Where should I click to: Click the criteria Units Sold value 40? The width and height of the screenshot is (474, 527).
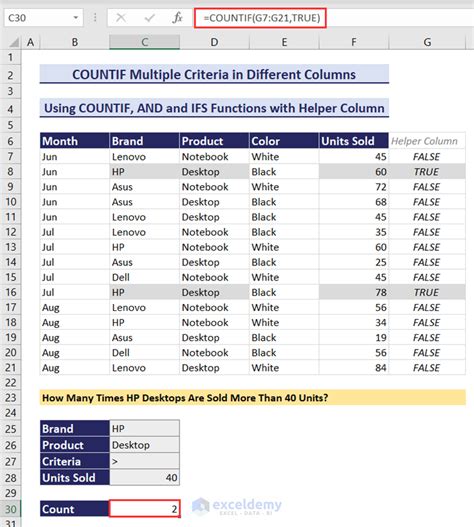tap(145, 478)
